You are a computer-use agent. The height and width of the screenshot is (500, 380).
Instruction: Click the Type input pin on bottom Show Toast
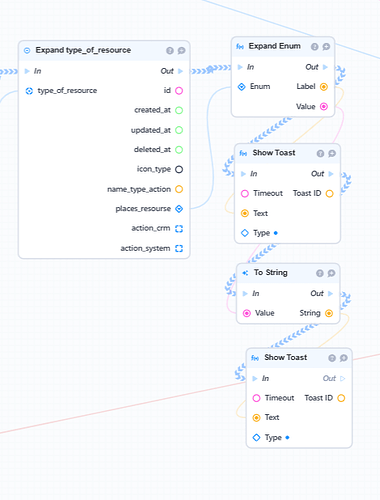(256, 437)
